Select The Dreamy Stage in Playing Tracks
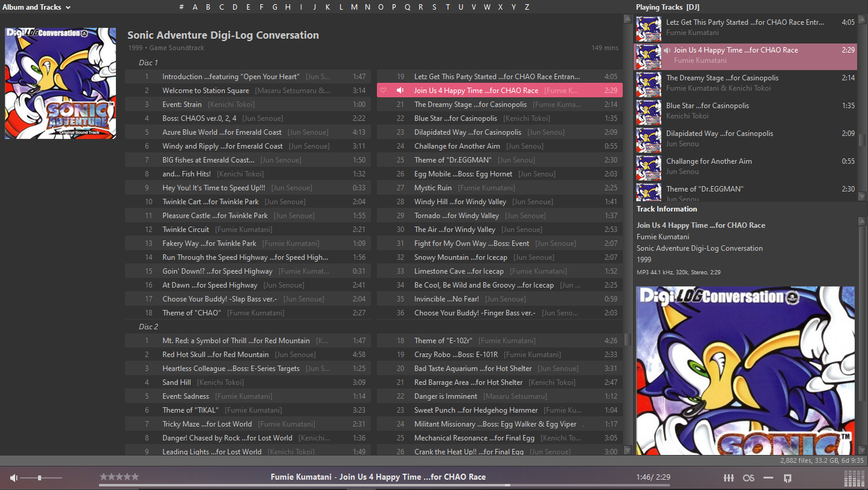The image size is (868, 490). (x=745, y=83)
